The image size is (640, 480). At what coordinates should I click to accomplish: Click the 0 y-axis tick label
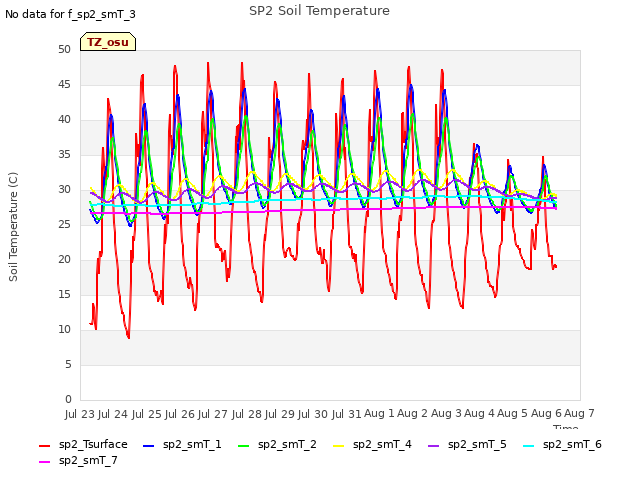[x=68, y=399]
